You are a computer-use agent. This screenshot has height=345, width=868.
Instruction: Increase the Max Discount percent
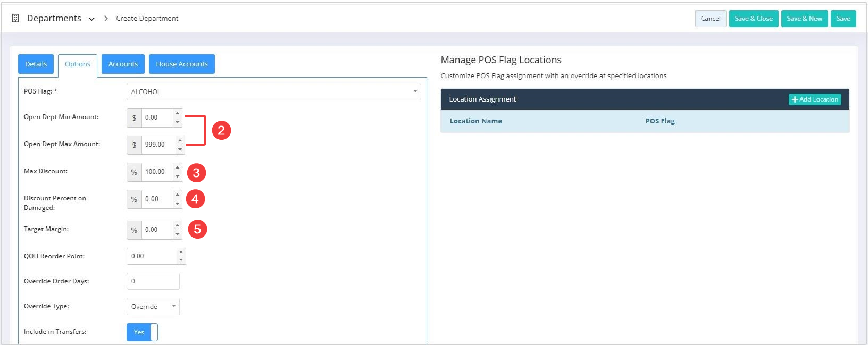click(x=178, y=167)
